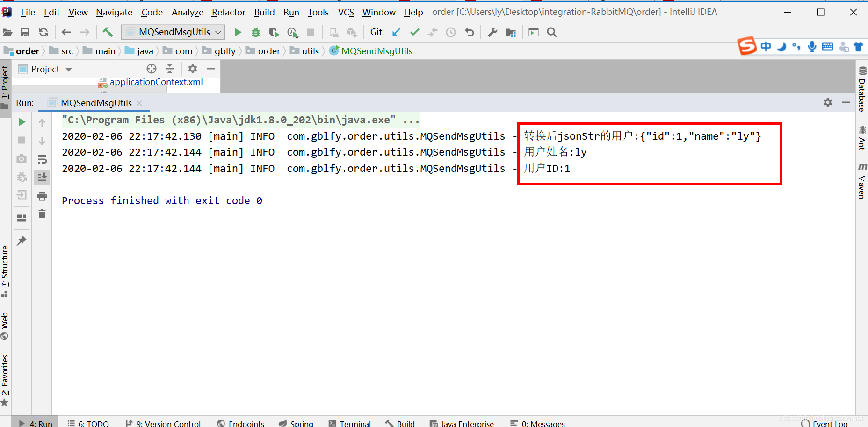Move up the stack trace arrow

(42, 122)
